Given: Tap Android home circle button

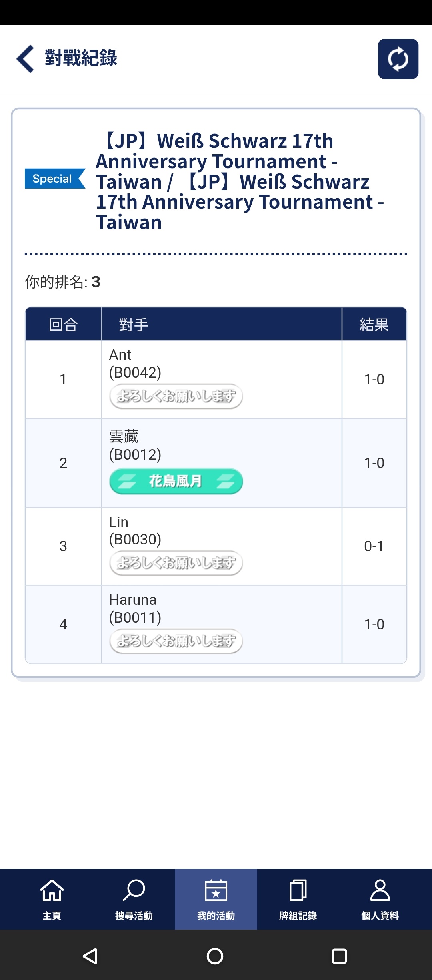Looking at the screenshot, I should tap(215, 956).
